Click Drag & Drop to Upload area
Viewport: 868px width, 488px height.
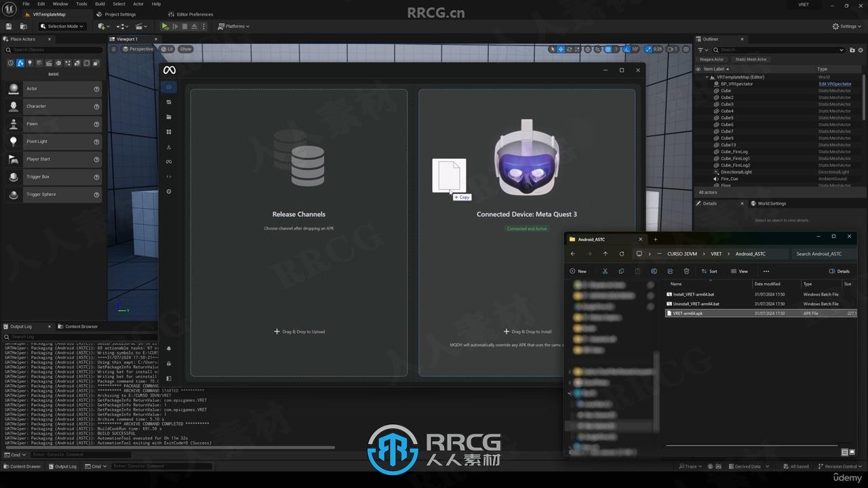click(x=299, y=331)
